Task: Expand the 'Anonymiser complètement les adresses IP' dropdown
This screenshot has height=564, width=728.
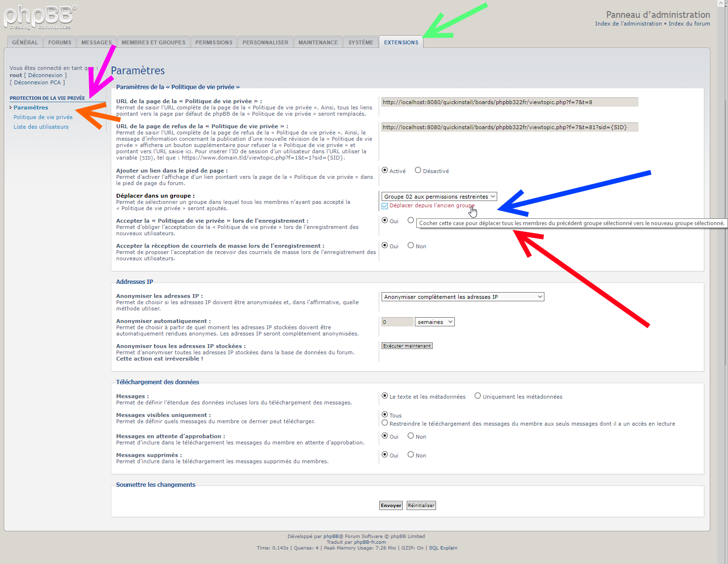Action: [x=463, y=297]
